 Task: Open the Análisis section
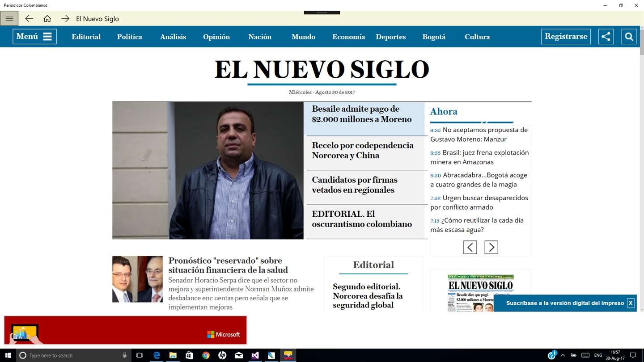173,37
